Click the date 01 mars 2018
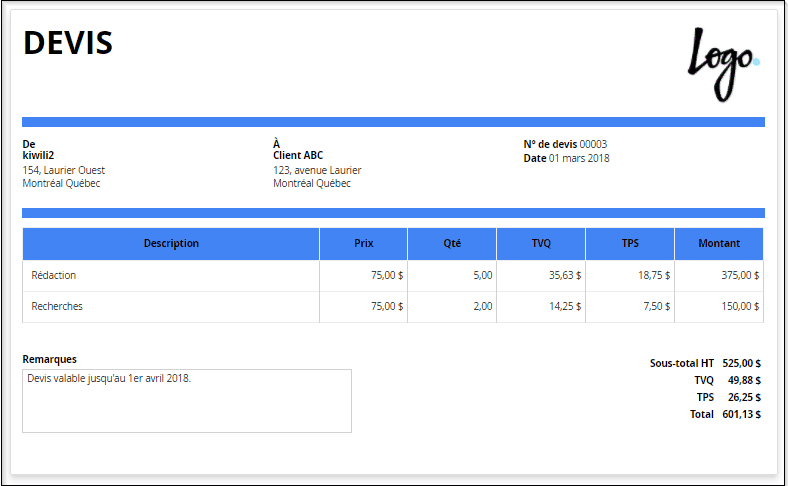This screenshot has width=788, height=486. pos(579,158)
